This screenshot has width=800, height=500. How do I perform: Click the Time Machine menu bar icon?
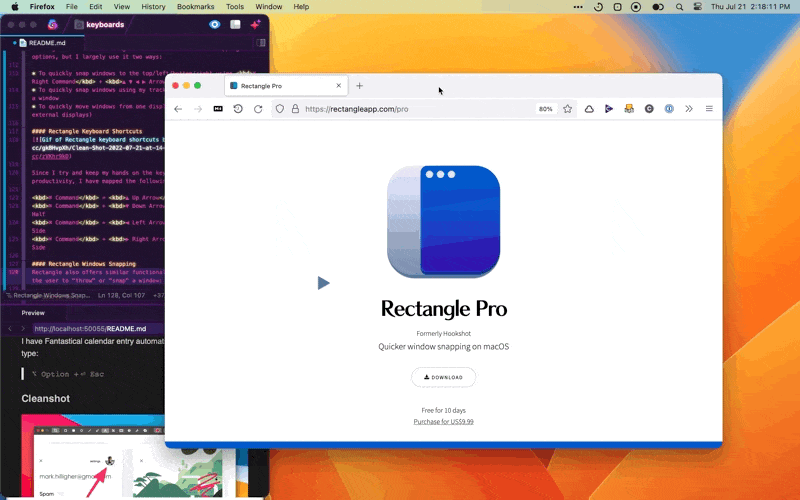pyautogui.click(x=598, y=7)
